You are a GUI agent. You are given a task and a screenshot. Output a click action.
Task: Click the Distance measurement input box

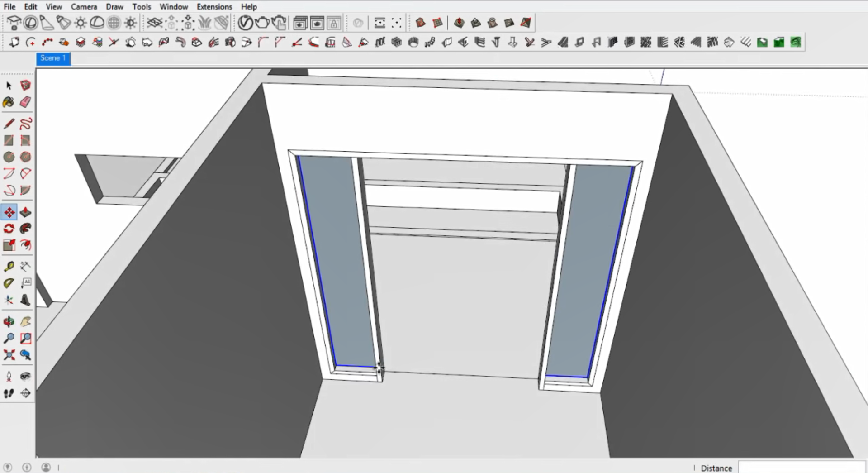802,468
